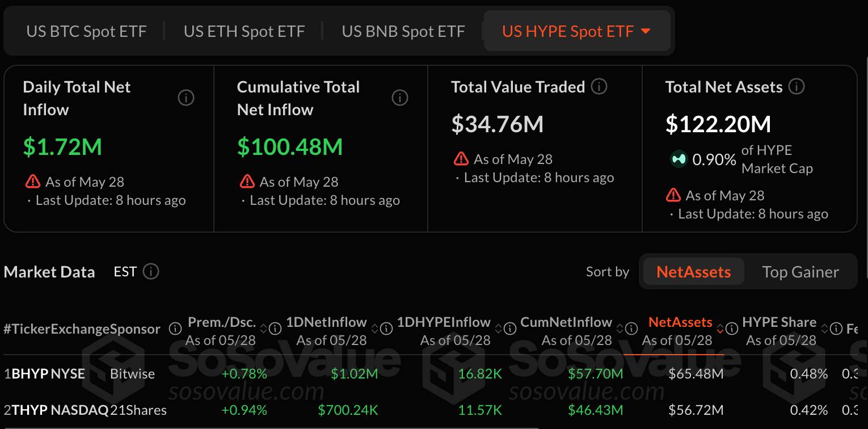This screenshot has height=429, width=868.
Task: Expand the US HYPE Spot ETF dropdown arrow
Action: pos(646,31)
